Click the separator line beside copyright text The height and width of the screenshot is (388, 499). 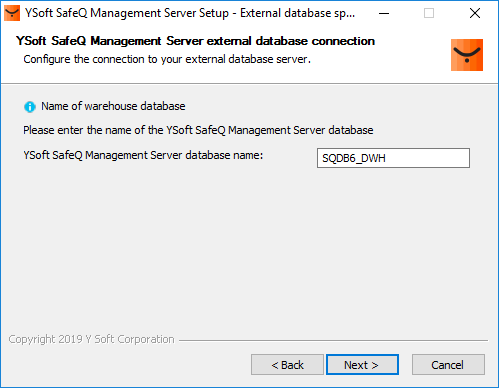click(x=333, y=340)
